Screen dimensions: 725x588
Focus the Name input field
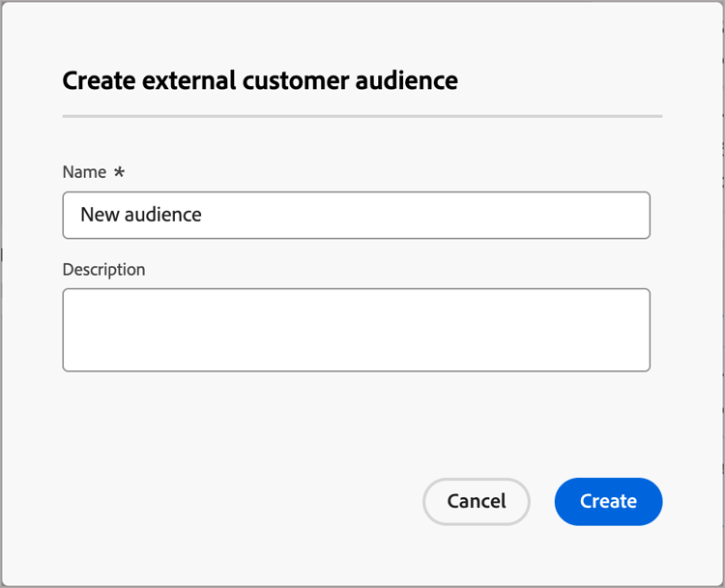356,215
